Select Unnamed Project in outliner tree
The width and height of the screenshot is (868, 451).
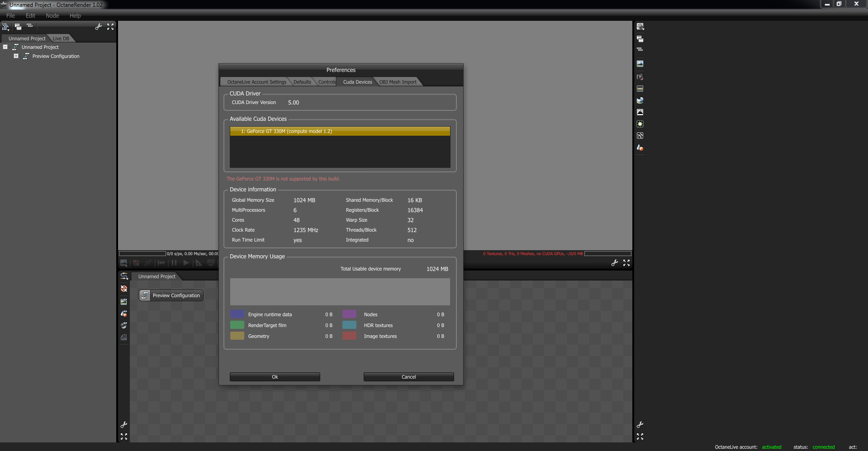[40, 47]
